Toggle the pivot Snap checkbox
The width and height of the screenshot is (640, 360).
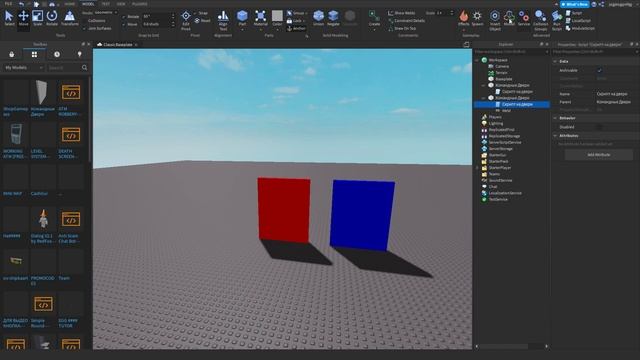pyautogui.click(x=195, y=13)
